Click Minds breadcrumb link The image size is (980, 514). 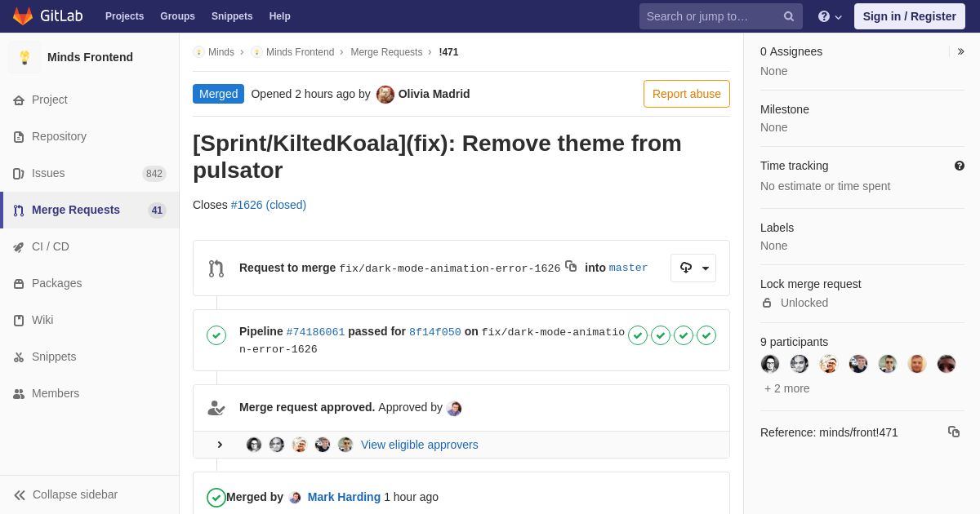click(214, 52)
